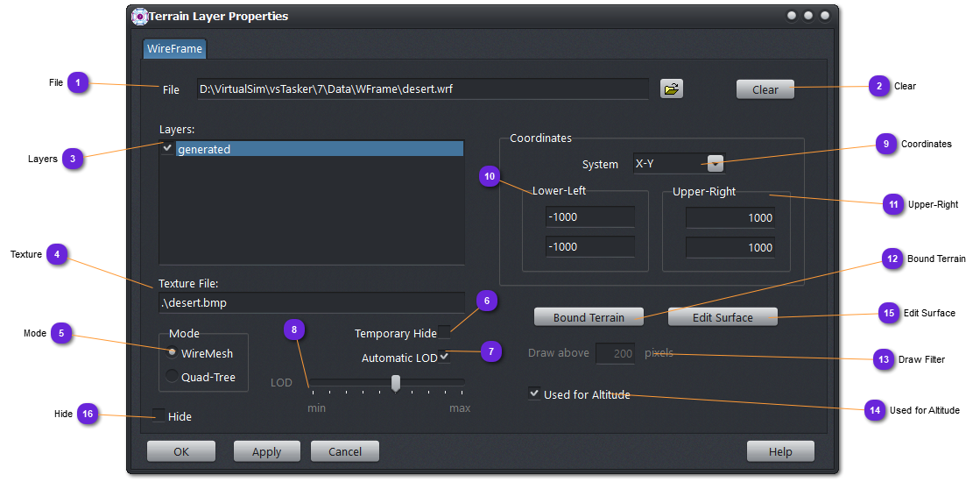Click the app icon in the title bar
The width and height of the screenshot is (980, 482).
tap(139, 16)
